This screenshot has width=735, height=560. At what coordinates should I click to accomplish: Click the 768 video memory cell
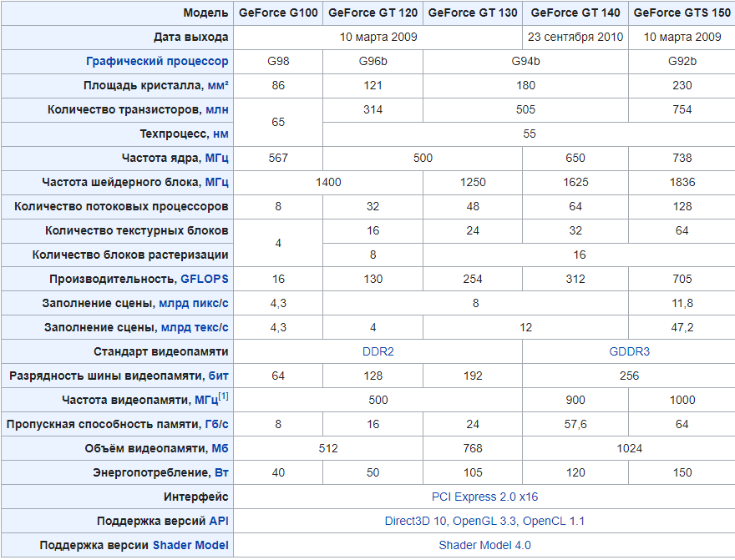473,448
